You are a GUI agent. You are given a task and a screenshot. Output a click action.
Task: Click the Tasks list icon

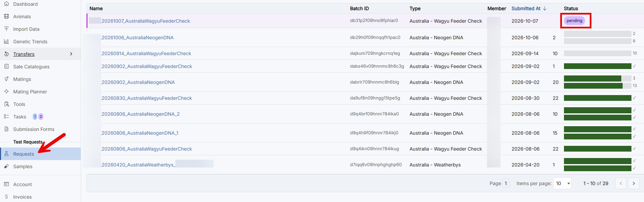(x=6, y=116)
